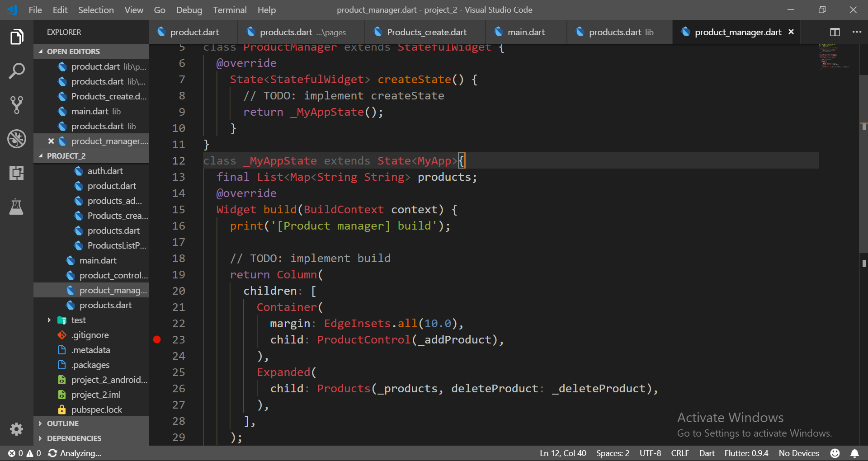Screen dimensions: 868x461
Task: Open auth.dart in project tree
Action: coord(91,171)
